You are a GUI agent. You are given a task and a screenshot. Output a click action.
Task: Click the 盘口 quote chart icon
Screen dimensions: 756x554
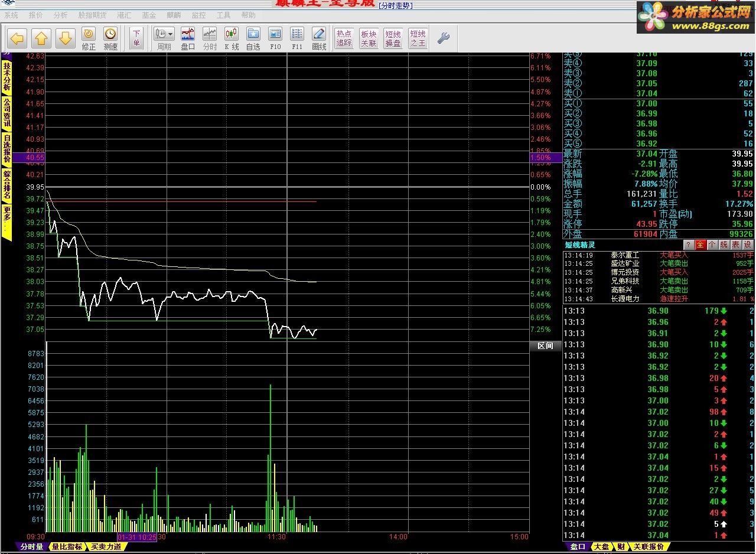tap(188, 39)
